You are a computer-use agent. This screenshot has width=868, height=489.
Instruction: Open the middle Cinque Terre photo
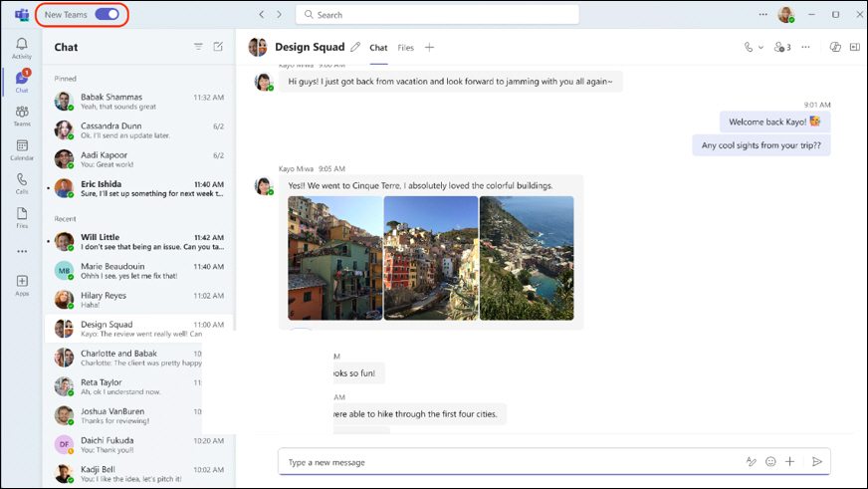[x=431, y=258]
